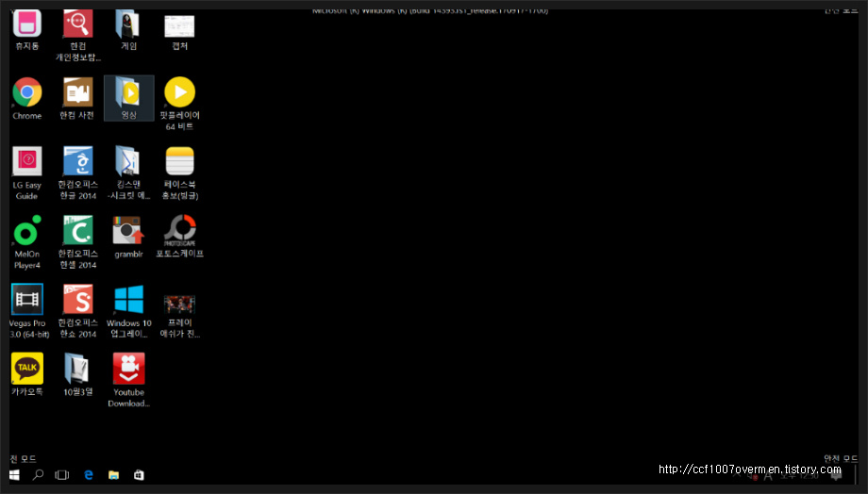Open Task View from the taskbar
Image resolution: width=868 pixels, height=494 pixels.
pos(62,474)
